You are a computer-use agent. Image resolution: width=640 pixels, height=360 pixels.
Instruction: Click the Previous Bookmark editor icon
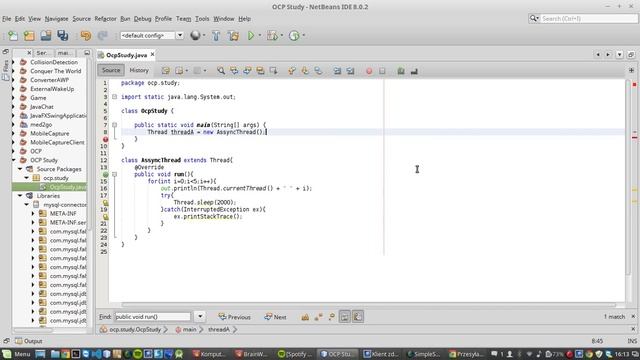pos(292,71)
